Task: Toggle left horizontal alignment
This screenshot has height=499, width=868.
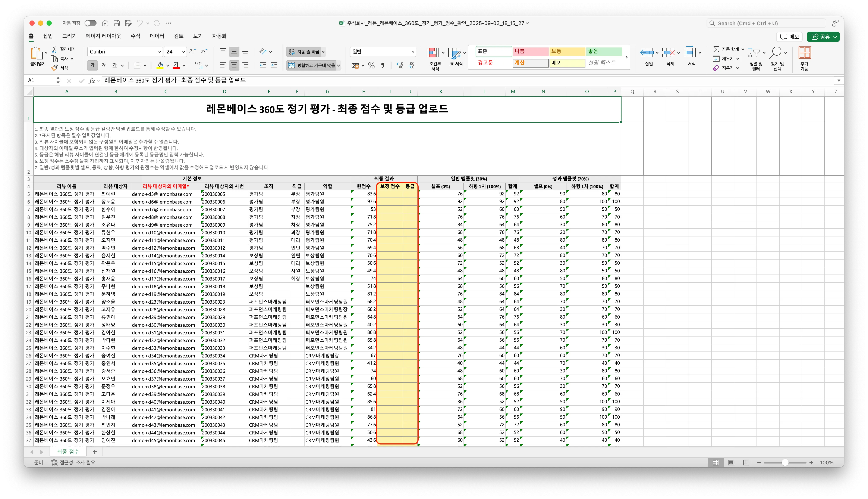Action: 223,65
